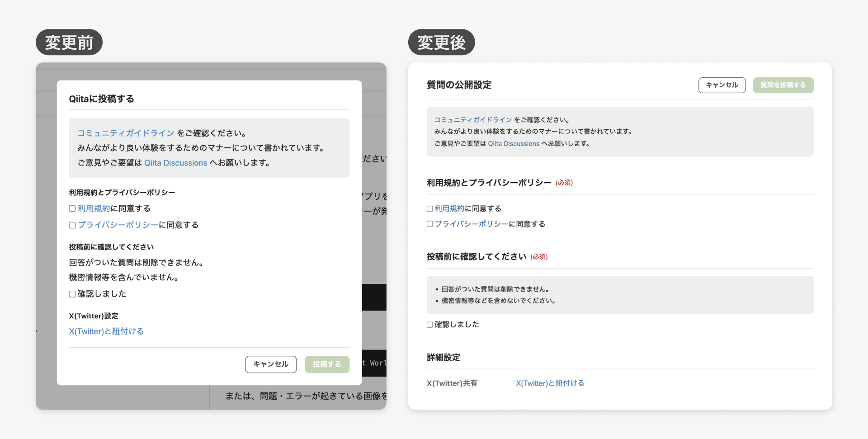Open Qiita Discussions link in 変更前 dialog

point(175,163)
